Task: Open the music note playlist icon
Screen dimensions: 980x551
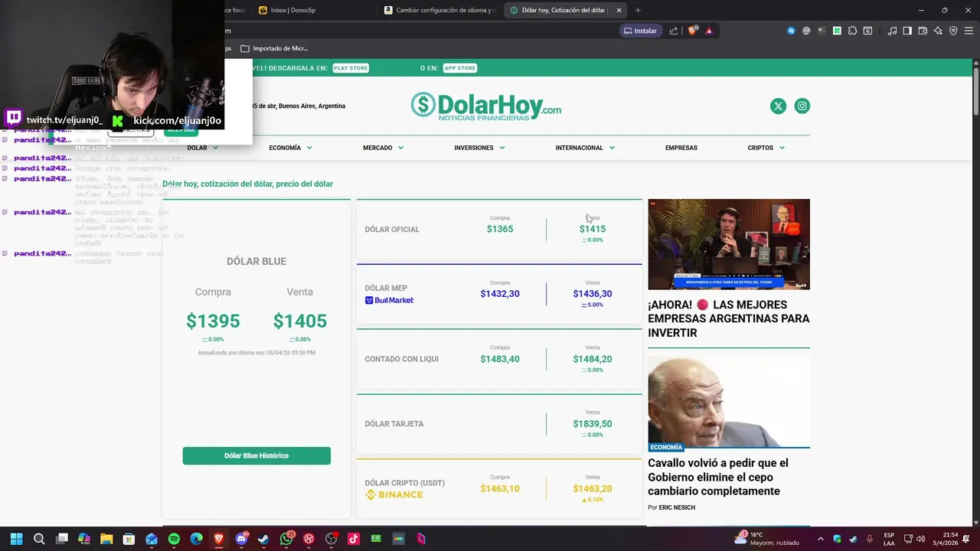Action: [892, 31]
